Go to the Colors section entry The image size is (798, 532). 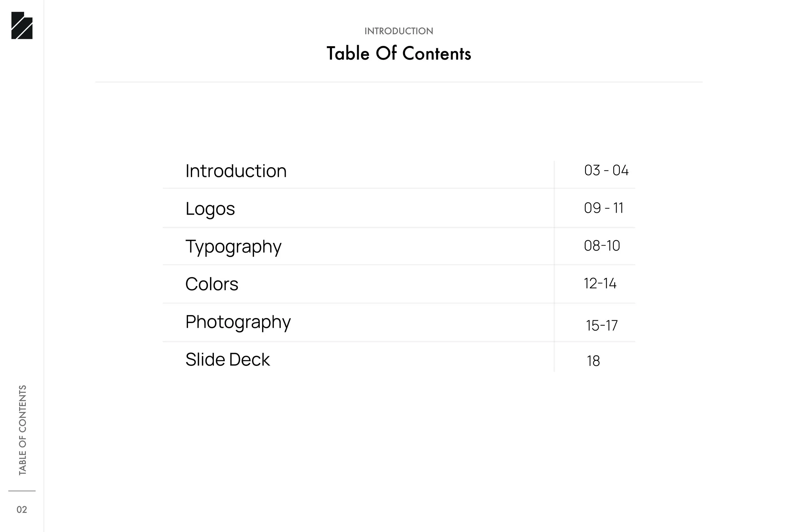pyautogui.click(x=212, y=284)
